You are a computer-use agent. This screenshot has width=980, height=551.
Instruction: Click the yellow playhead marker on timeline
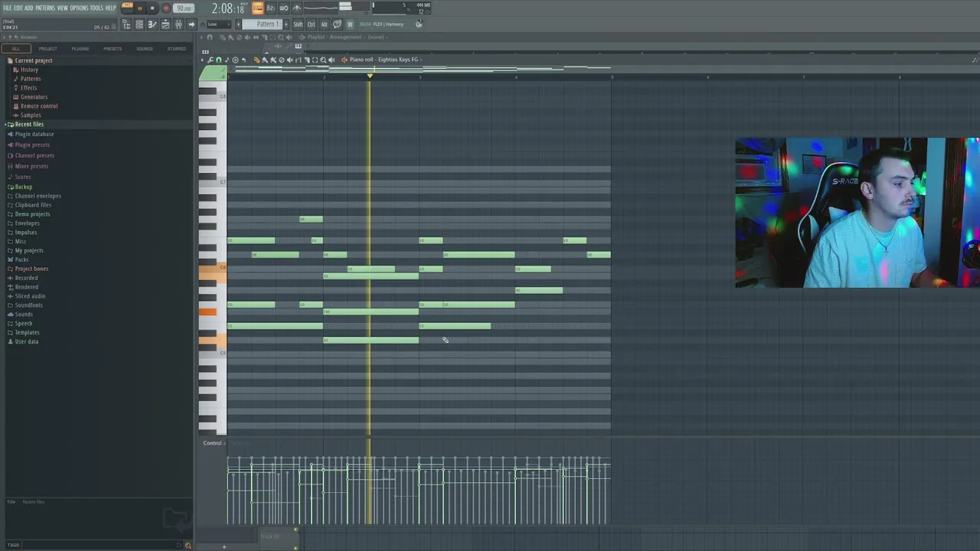[370, 76]
